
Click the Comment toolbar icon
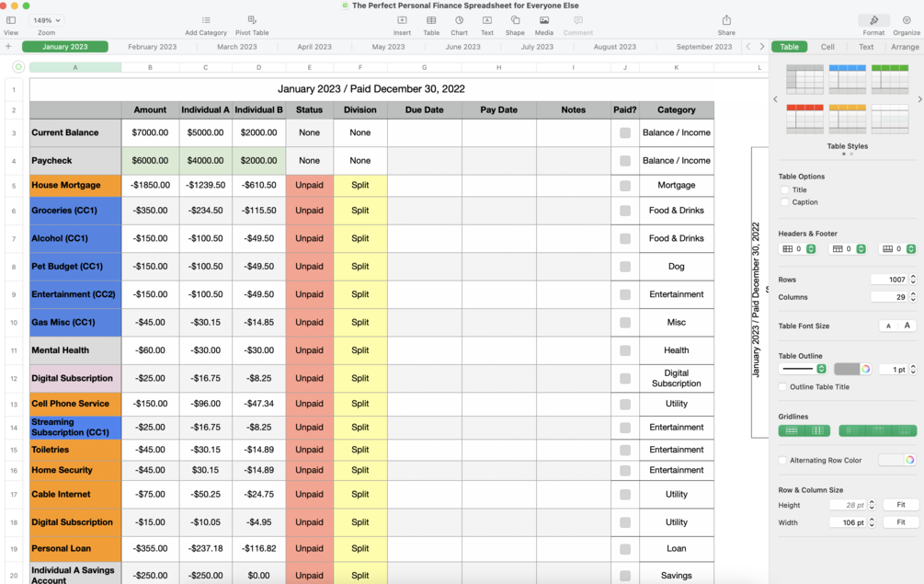[578, 20]
